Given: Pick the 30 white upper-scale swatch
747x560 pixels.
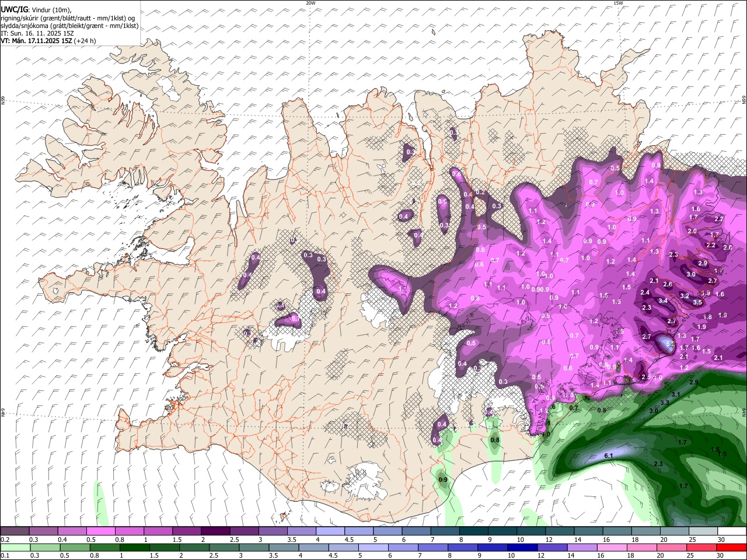Looking at the screenshot, I should 731,531.
